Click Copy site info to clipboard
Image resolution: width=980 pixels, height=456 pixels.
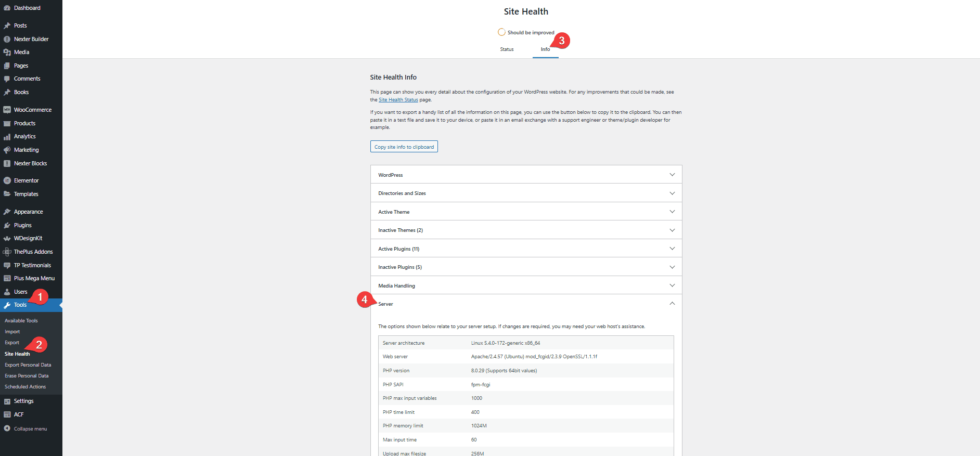[404, 147]
